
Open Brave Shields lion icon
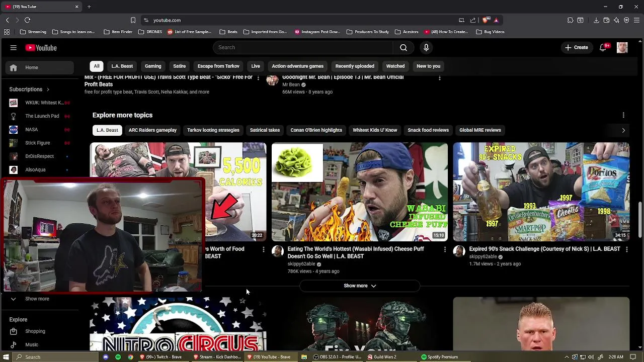click(485, 20)
